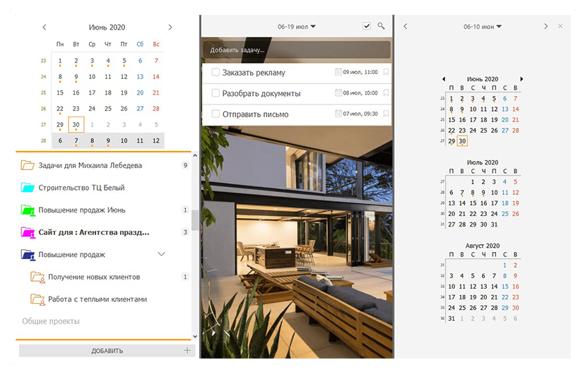Image resolution: width=588 pixels, height=377 pixels.
Task: Click the 9 task count badge
Action: 185,165
